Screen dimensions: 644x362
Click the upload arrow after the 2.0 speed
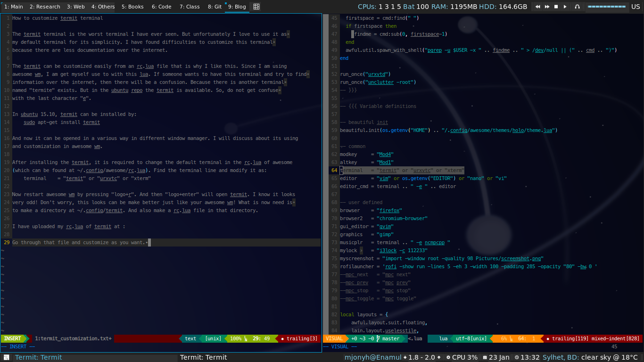[x=439, y=357]
